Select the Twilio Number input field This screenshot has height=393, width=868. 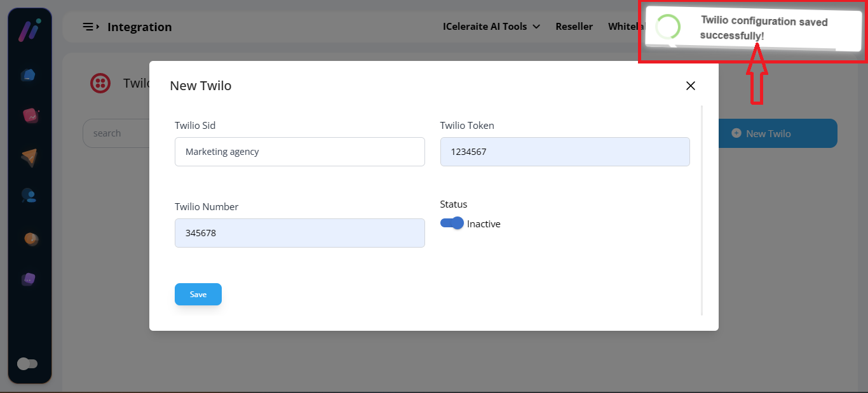click(299, 233)
